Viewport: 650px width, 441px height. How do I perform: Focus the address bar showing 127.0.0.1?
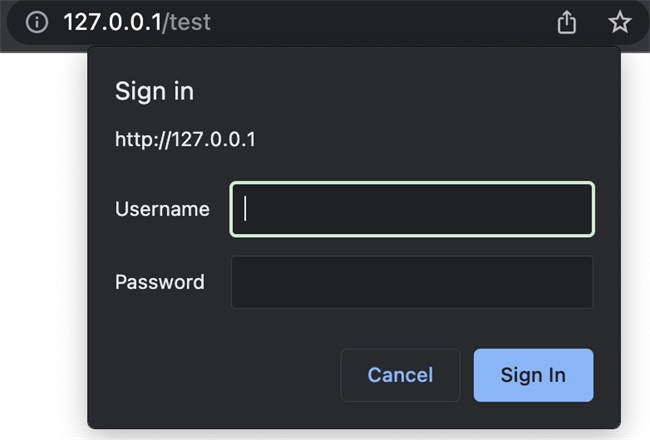click(x=110, y=22)
